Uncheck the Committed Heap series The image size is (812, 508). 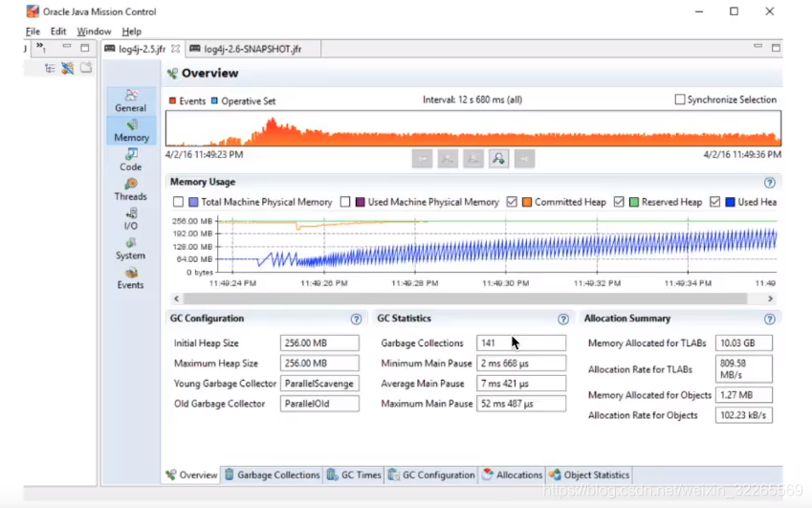pos(512,202)
